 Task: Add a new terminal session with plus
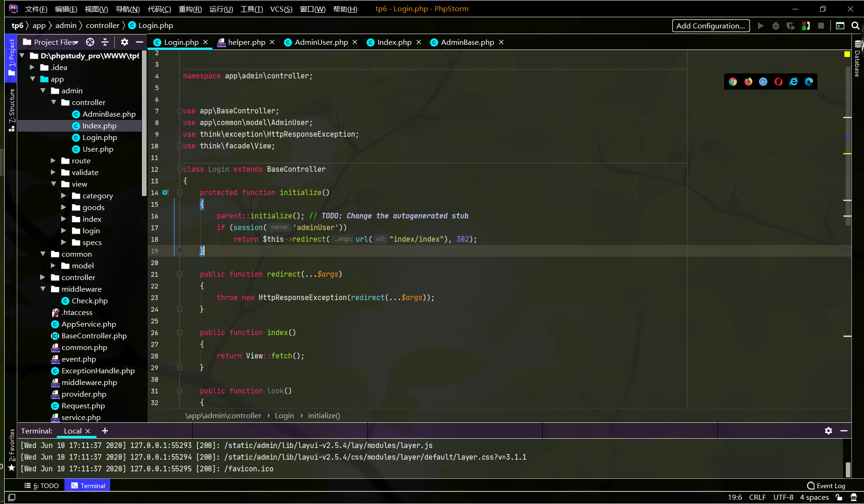tap(105, 431)
